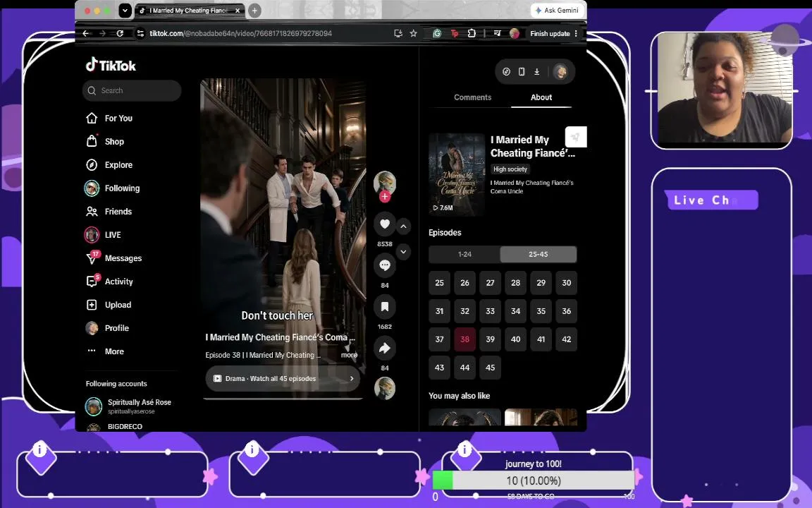This screenshot has height=508, width=812.
Task: Select the I Married My Cheating browser tab
Action: [190, 11]
